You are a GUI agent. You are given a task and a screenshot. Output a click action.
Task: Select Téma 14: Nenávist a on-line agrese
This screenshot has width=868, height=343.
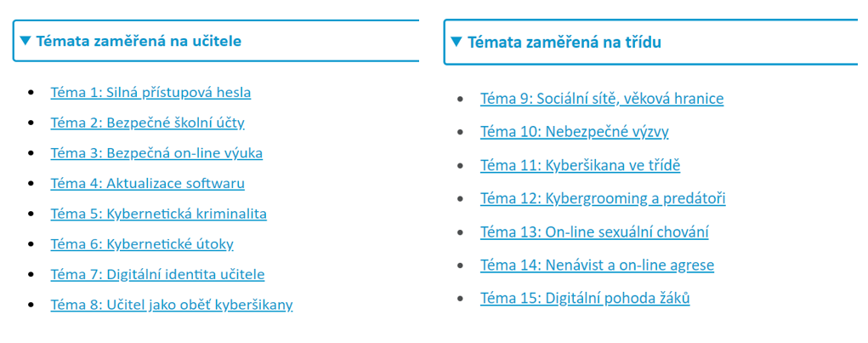click(x=597, y=265)
